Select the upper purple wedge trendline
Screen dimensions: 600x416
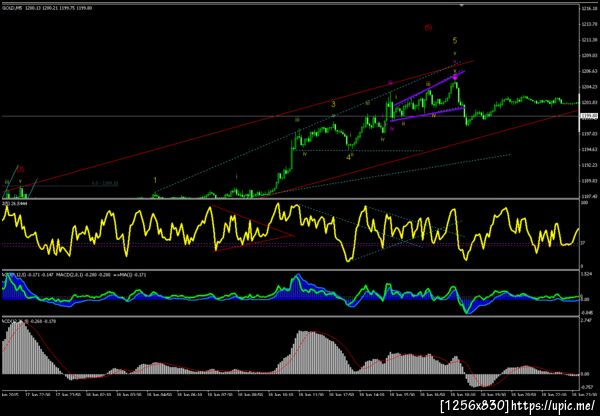click(x=429, y=89)
